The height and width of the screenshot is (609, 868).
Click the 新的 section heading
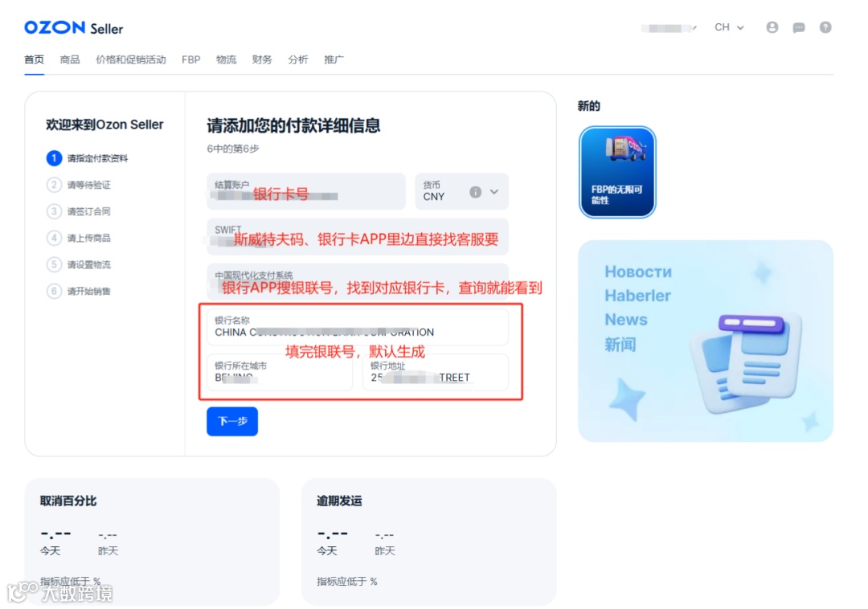coord(589,106)
